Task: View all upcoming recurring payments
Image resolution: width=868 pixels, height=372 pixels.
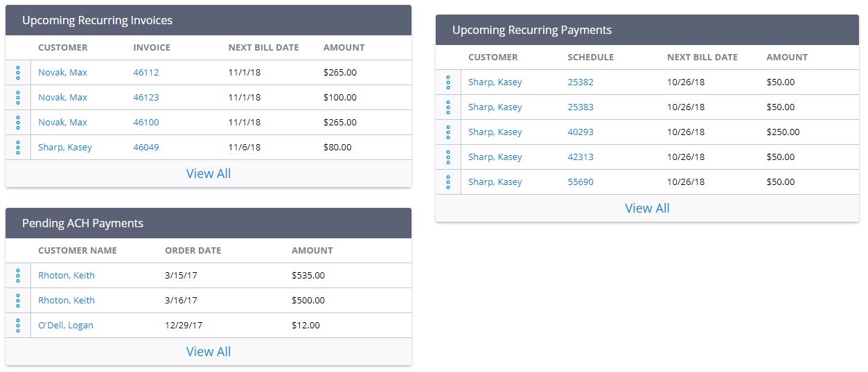Action: pyautogui.click(x=647, y=209)
